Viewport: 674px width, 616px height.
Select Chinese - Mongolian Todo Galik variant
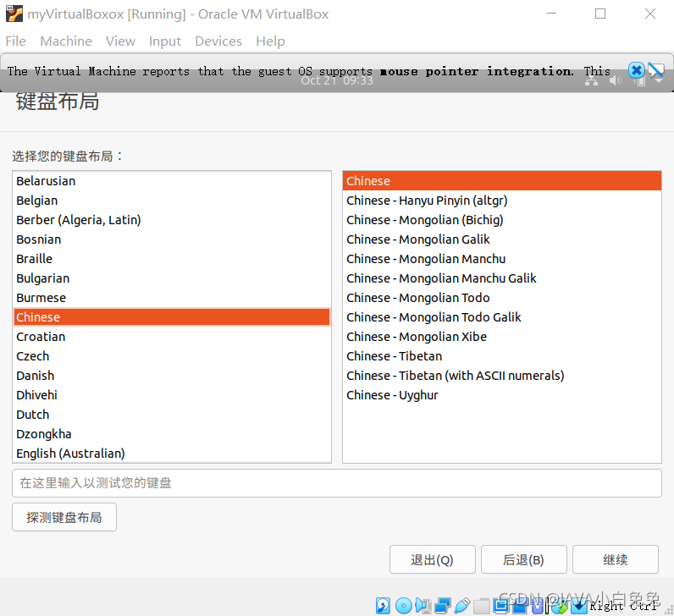(x=502, y=317)
